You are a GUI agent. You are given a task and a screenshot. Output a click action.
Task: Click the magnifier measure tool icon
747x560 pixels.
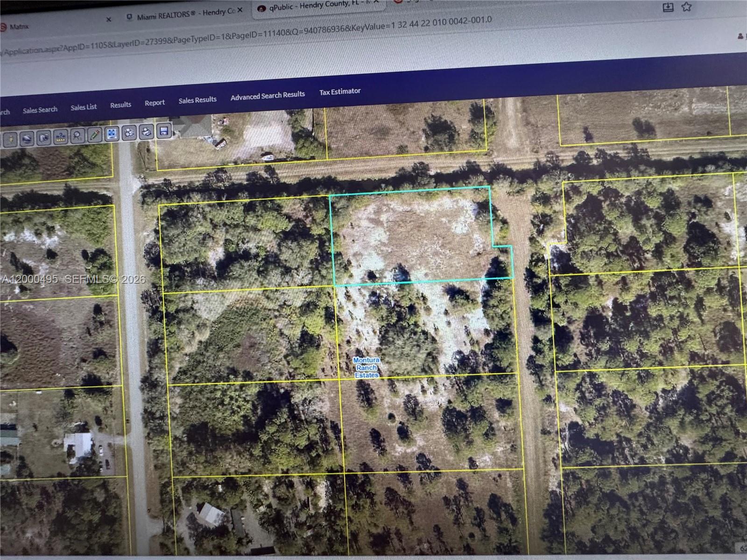point(78,136)
